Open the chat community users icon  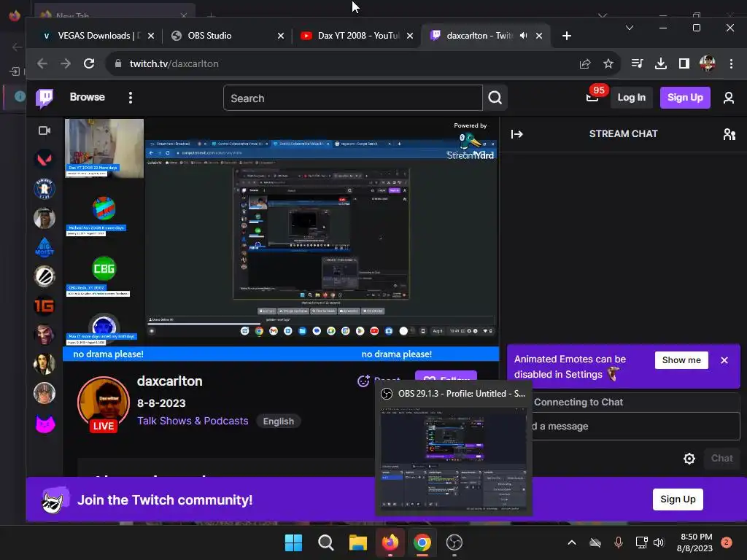click(729, 134)
